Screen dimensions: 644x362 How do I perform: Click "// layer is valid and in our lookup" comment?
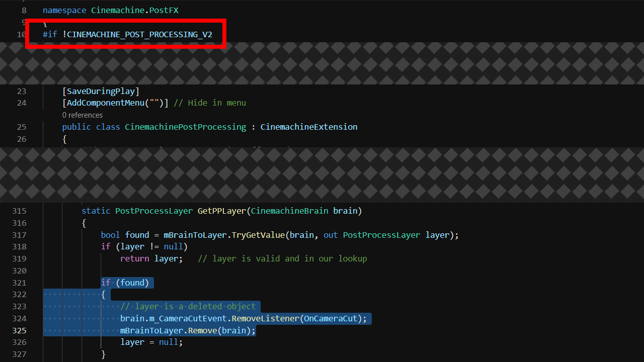click(282, 258)
